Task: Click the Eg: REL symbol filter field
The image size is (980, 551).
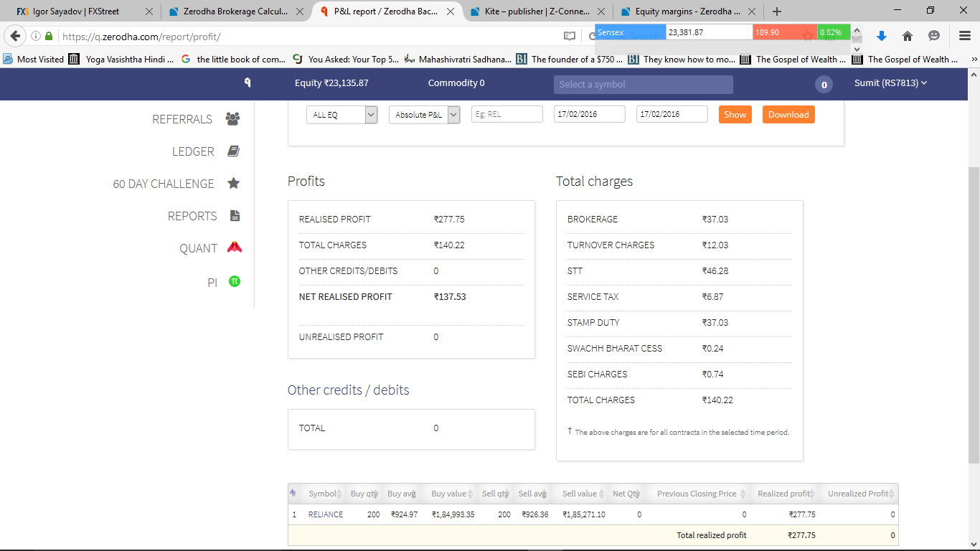Action: (x=507, y=115)
